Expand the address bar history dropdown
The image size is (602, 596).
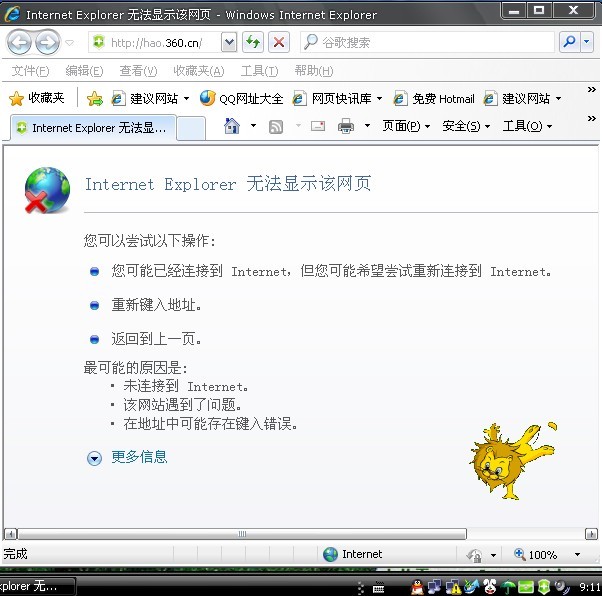click(229, 42)
